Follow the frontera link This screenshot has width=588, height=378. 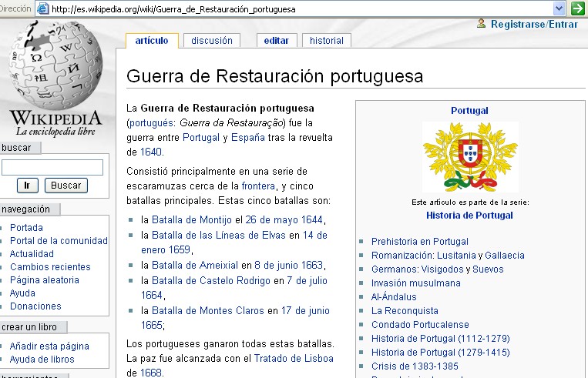258,186
